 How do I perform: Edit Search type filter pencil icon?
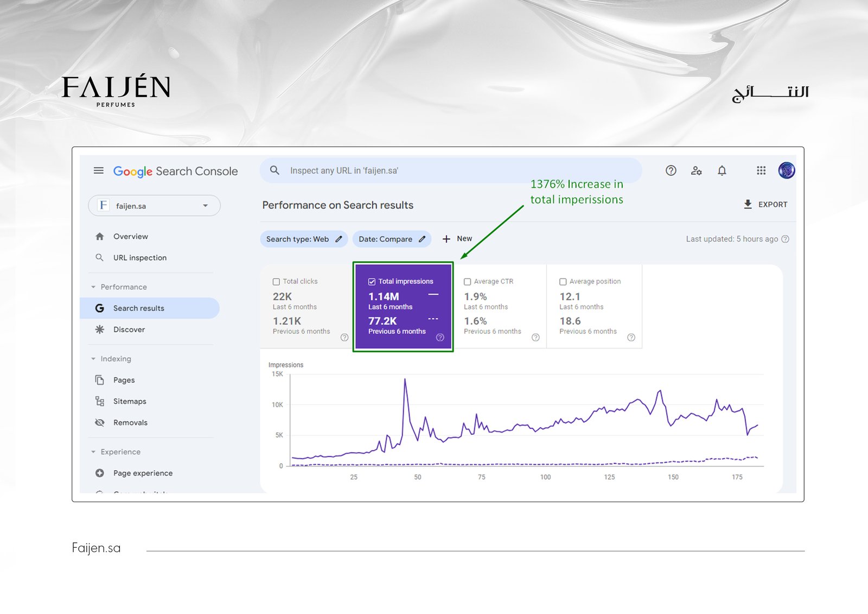pos(339,239)
